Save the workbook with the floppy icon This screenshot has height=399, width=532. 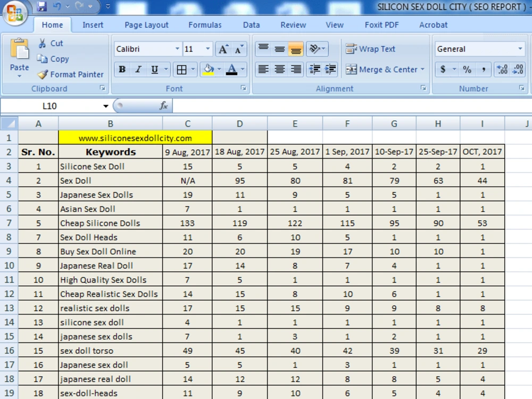41,6
